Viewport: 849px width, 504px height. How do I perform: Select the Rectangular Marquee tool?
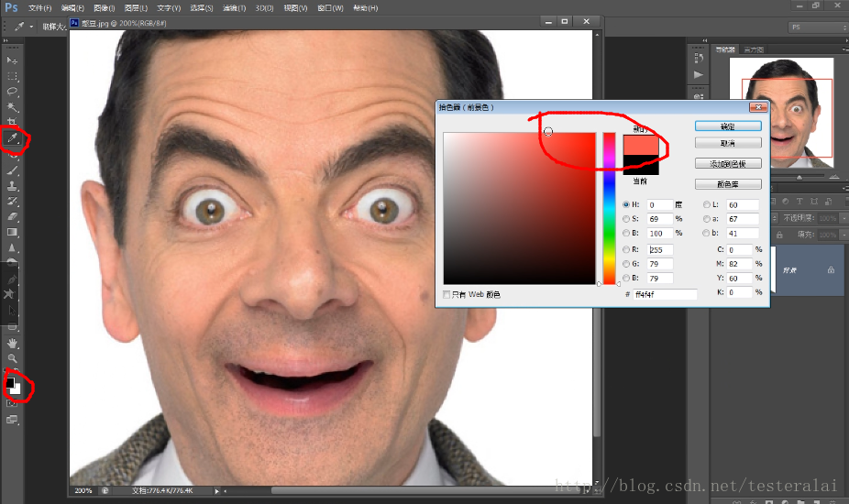tap(12, 76)
